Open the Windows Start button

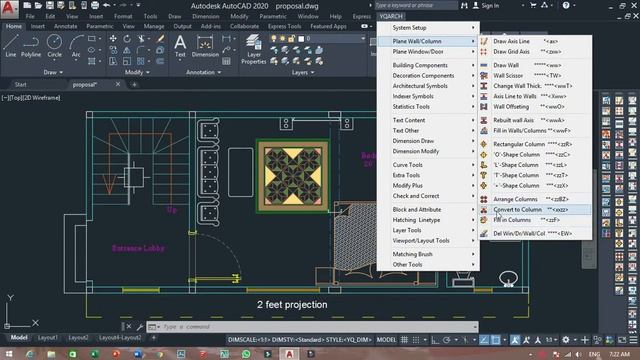pyautogui.click(x=8, y=354)
